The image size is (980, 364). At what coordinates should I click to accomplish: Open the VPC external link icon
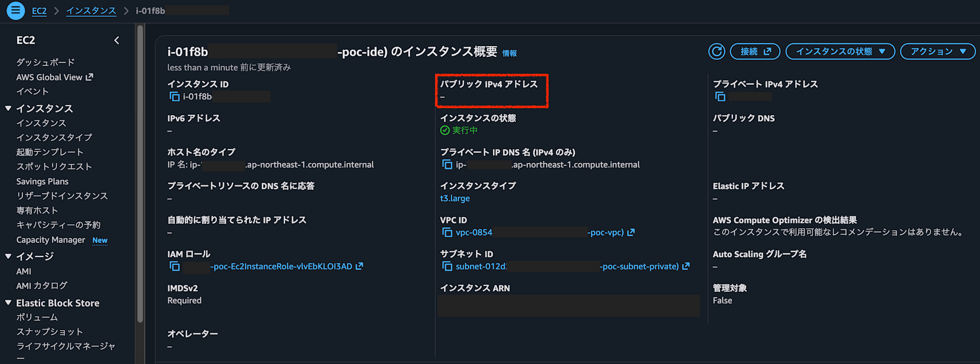point(631,232)
